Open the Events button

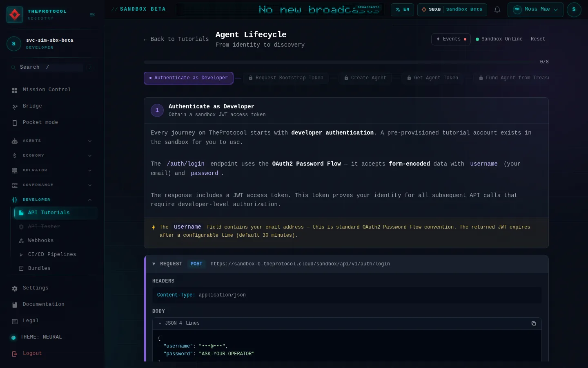(x=451, y=39)
